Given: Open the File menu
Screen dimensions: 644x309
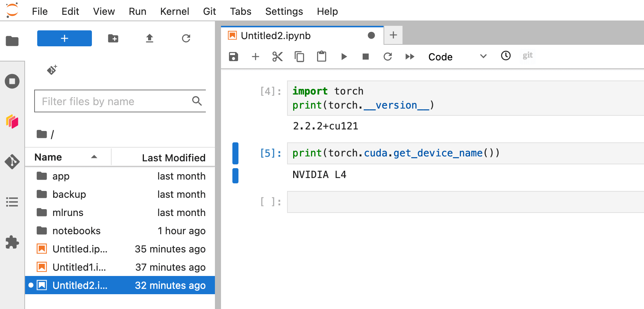Looking at the screenshot, I should (40, 11).
